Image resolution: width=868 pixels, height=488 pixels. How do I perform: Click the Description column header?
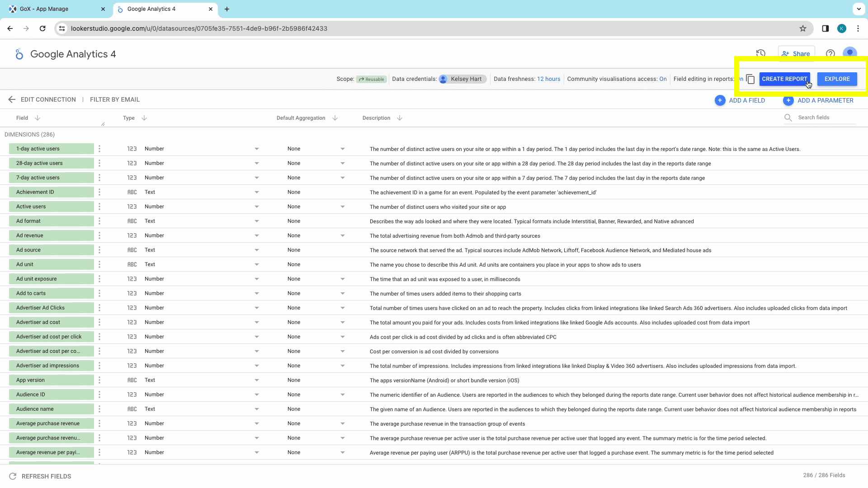point(376,118)
